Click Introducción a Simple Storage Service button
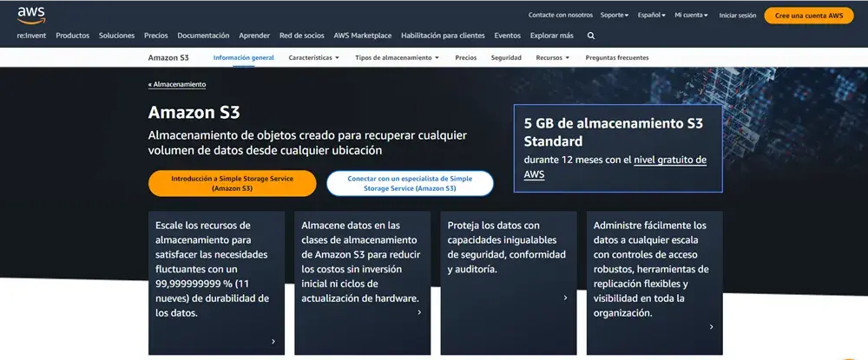This screenshot has height=360, width=868. [232, 183]
